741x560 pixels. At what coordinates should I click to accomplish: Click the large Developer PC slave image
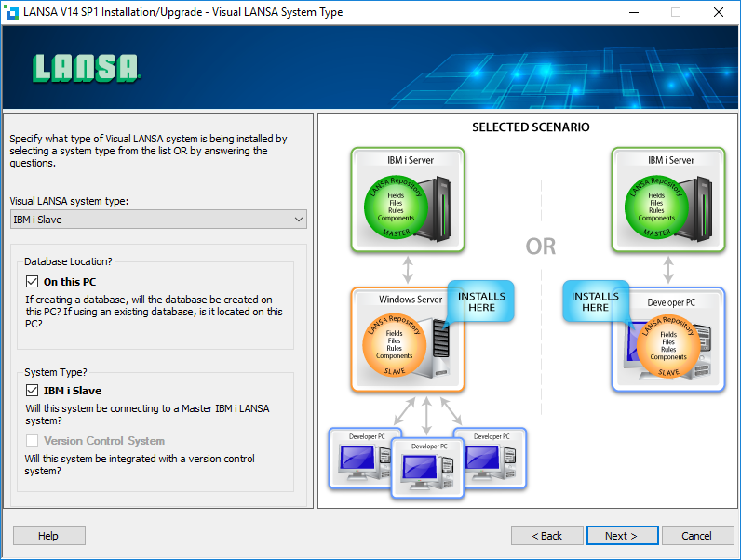(668, 340)
